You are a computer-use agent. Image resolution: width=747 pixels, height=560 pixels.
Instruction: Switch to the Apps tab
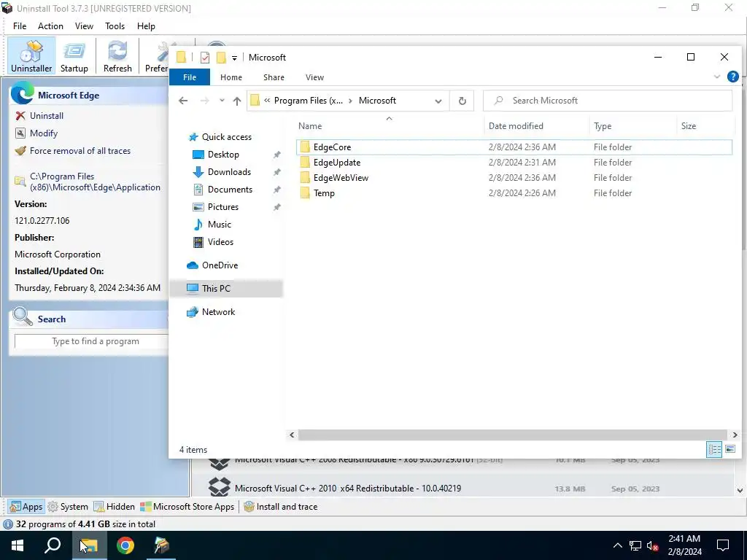click(27, 507)
